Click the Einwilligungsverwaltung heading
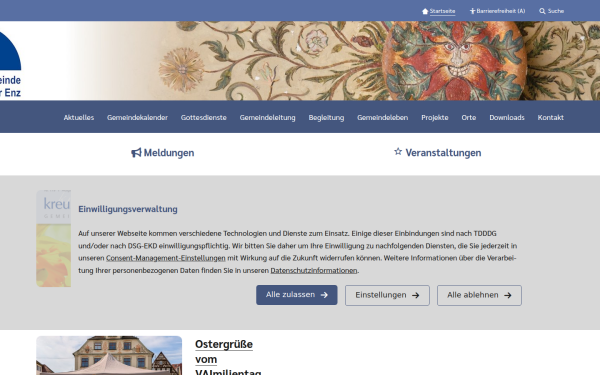600x375 pixels. pyautogui.click(x=128, y=209)
